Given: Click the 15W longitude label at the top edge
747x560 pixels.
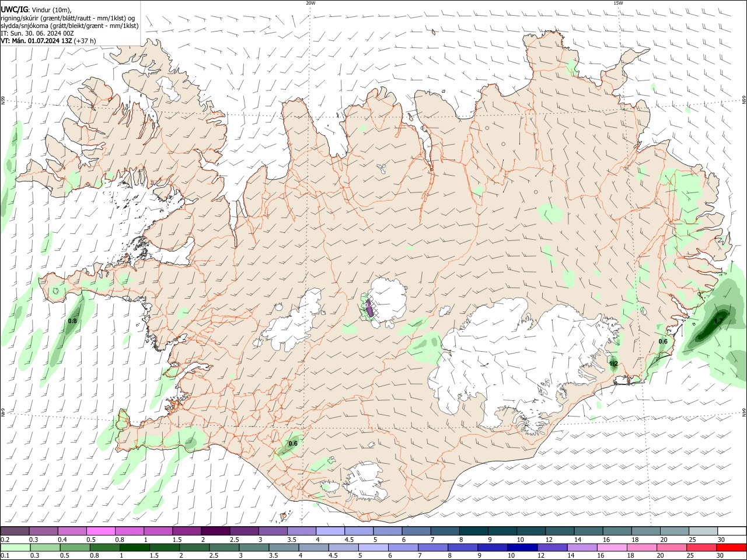Looking at the screenshot, I should click(x=618, y=3).
